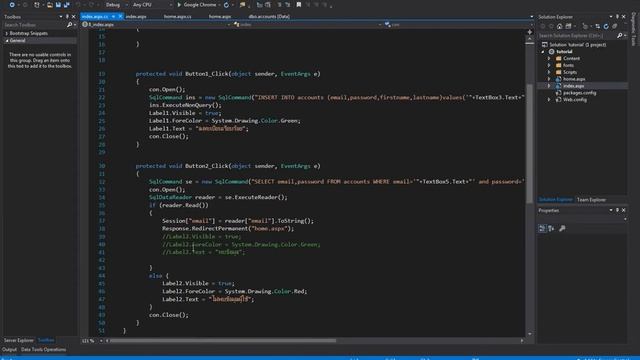
Task: Collapse the tutorial project node
Action: coord(543,52)
